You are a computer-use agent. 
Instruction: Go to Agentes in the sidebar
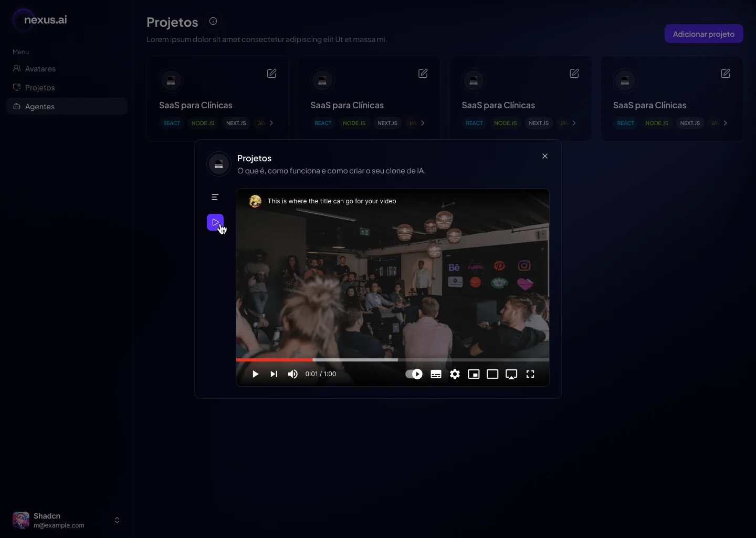[40, 107]
